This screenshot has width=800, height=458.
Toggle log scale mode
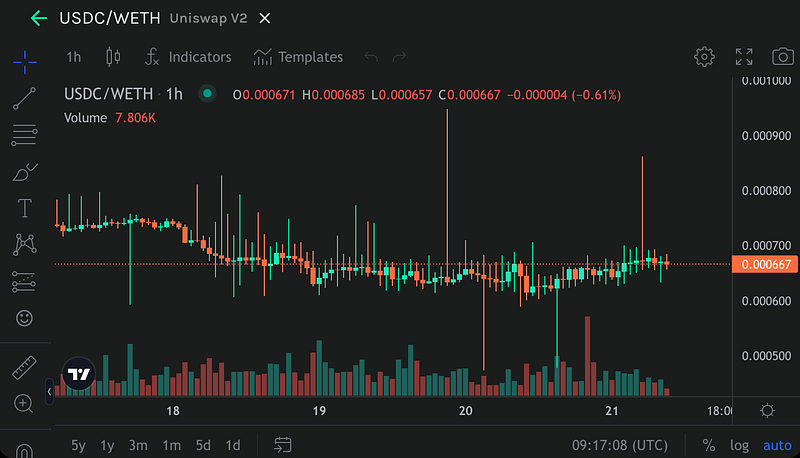pyautogui.click(x=739, y=445)
